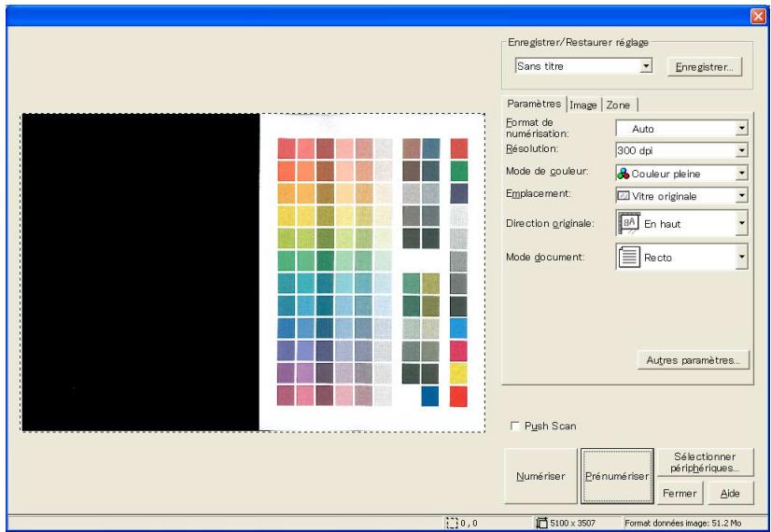This screenshot has height=532, width=771.
Task: Click the Enregistrer/Restaurer réglage group title
Action: point(579,42)
